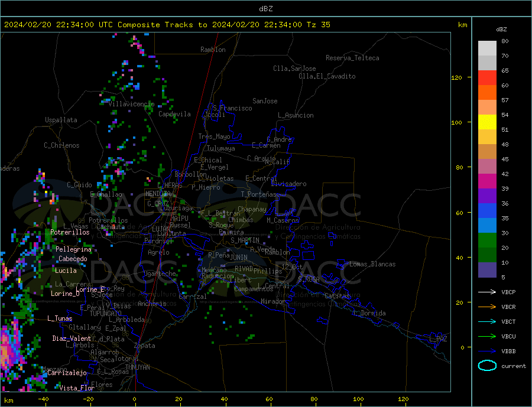
Task: Click the Tulumaya map label
Action: (x=221, y=148)
